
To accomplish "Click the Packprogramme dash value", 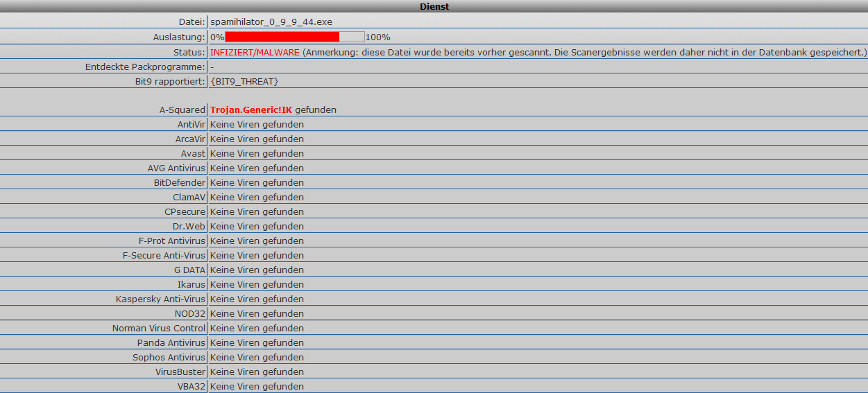I will point(212,67).
